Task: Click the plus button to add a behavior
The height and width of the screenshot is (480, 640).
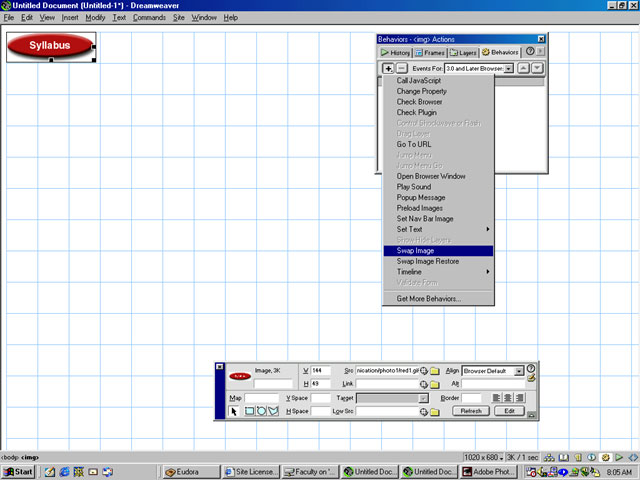Action: coord(388,68)
